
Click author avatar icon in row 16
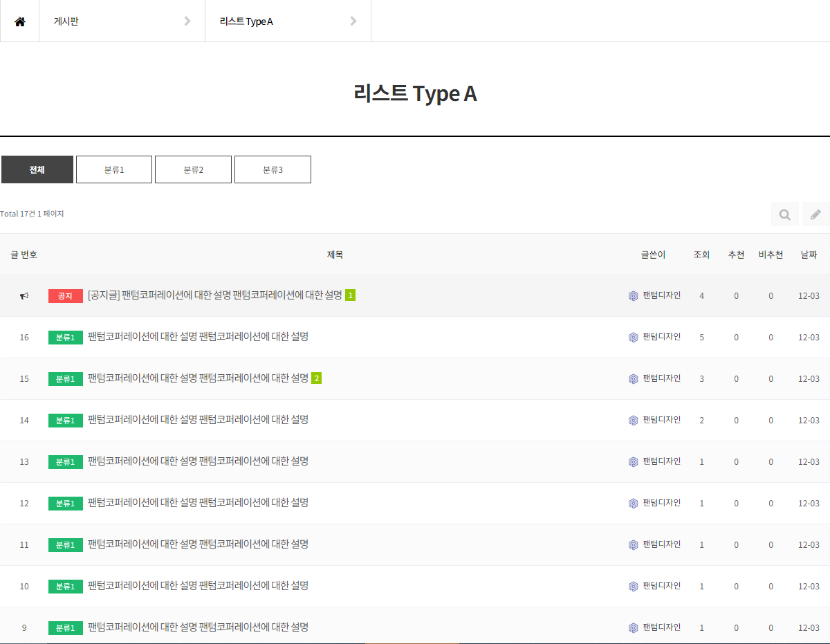click(x=633, y=338)
